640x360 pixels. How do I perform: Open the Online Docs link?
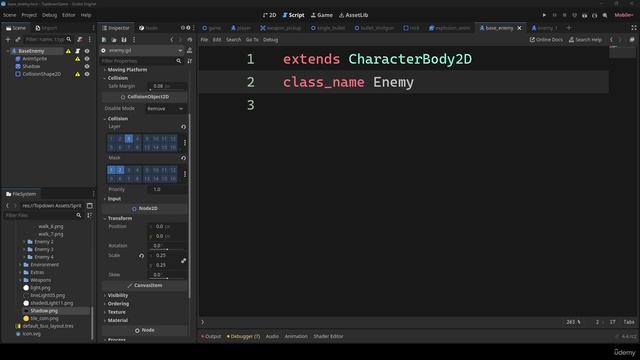(546, 40)
